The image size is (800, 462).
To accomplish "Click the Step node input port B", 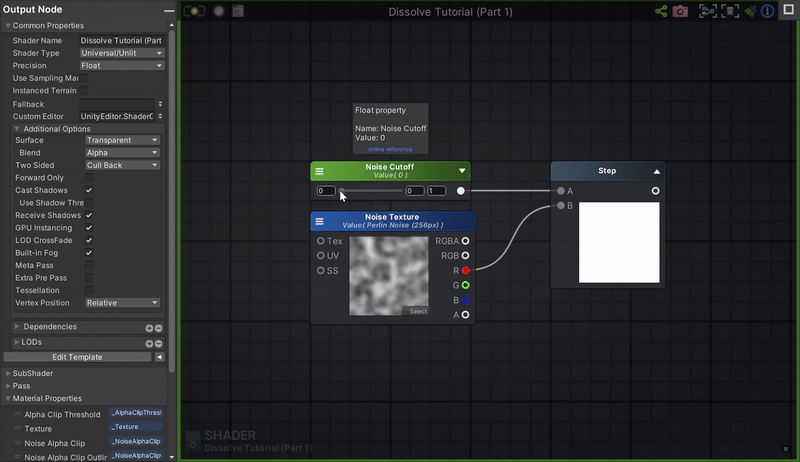I will coord(561,206).
